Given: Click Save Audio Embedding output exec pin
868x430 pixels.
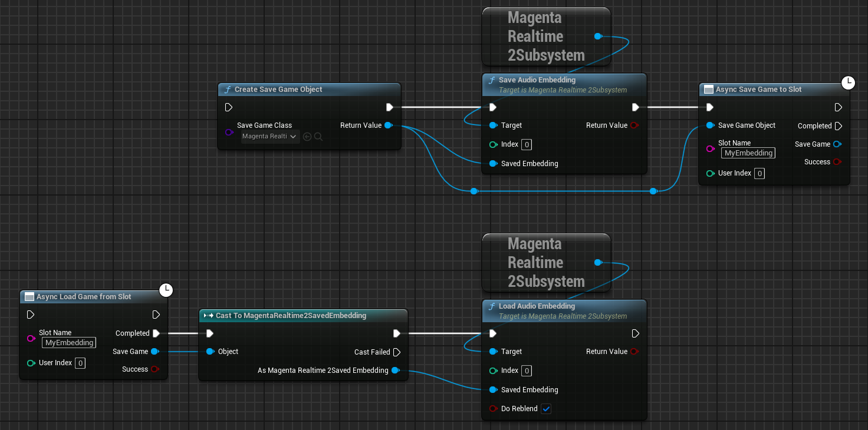Looking at the screenshot, I should [635, 107].
